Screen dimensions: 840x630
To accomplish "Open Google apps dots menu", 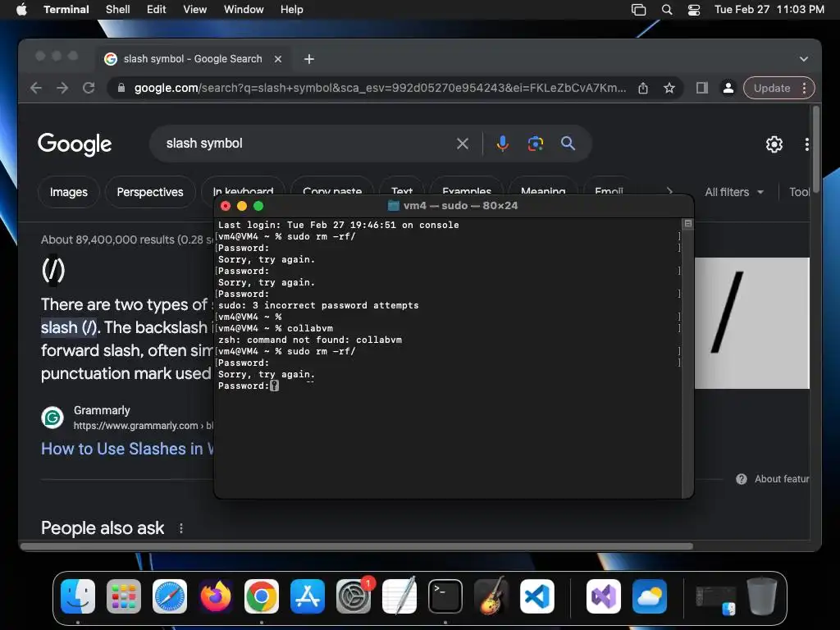I will 806,144.
